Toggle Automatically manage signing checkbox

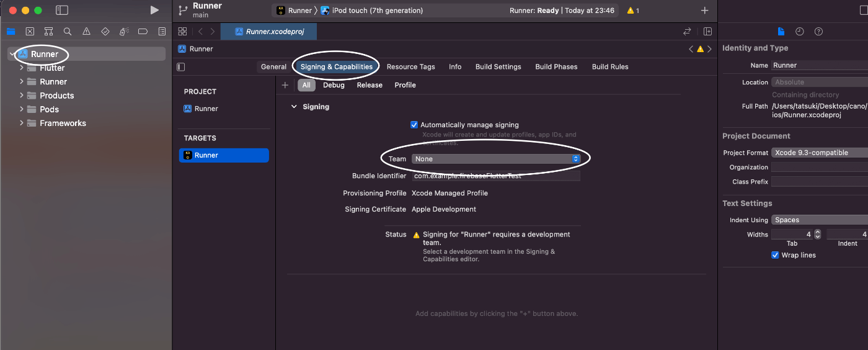pyautogui.click(x=414, y=125)
